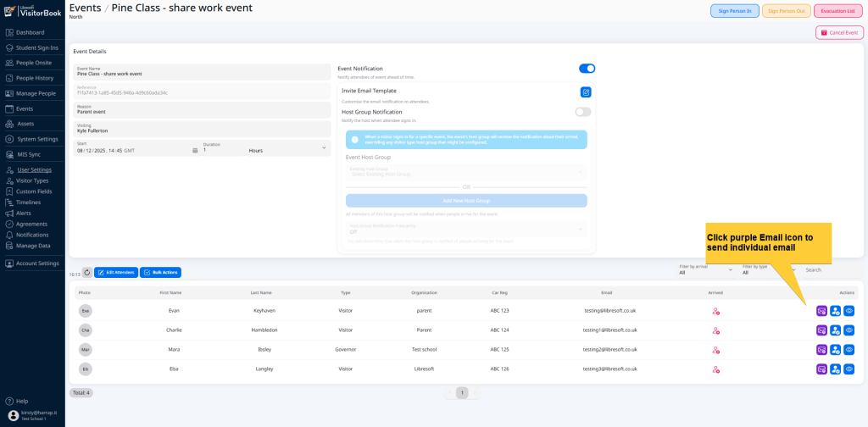The image size is (868, 427).
Task: Expand the Filter by type dropdown
Action: pyautogui.click(x=768, y=270)
